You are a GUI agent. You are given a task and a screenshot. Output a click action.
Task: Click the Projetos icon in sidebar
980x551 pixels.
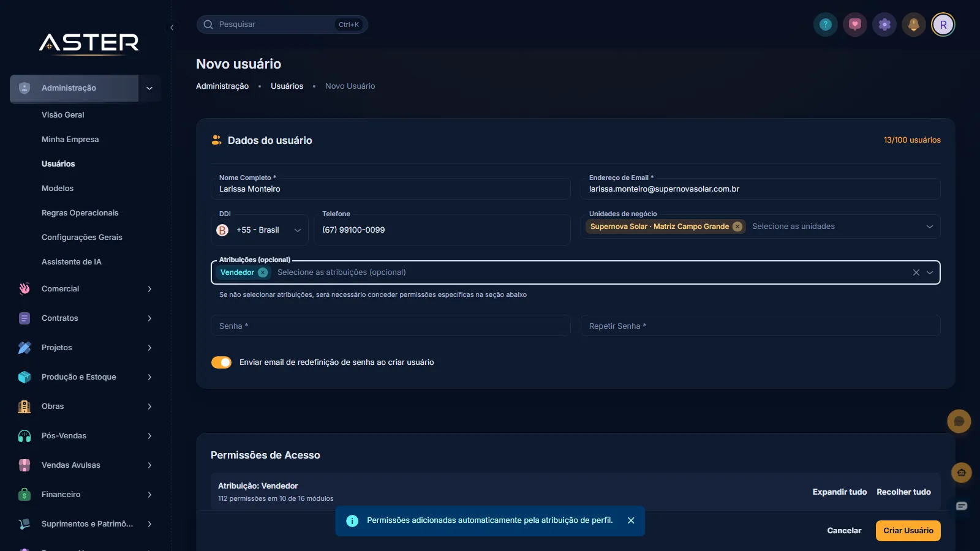point(24,348)
